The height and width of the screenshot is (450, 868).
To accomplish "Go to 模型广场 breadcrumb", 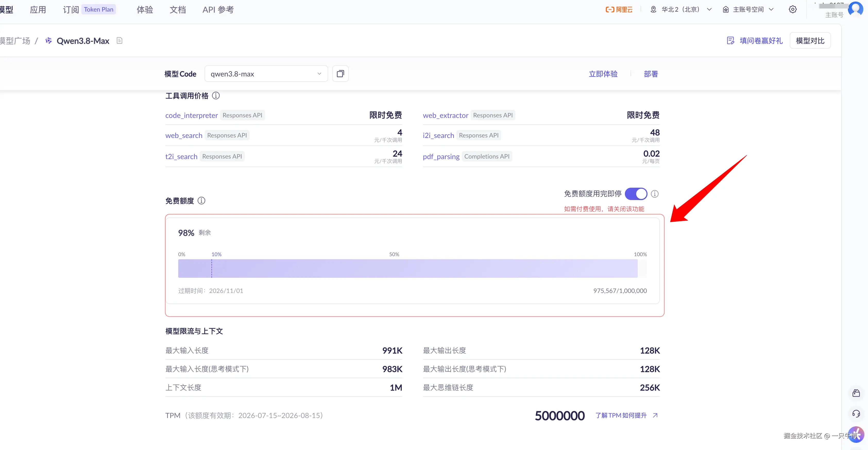I will click(15, 41).
